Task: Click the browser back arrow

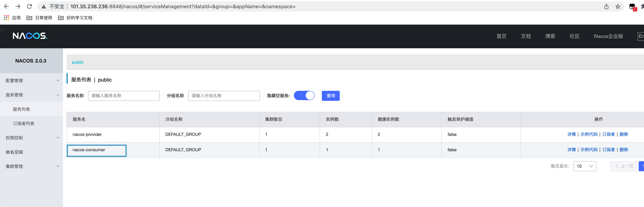Action: 6,6
